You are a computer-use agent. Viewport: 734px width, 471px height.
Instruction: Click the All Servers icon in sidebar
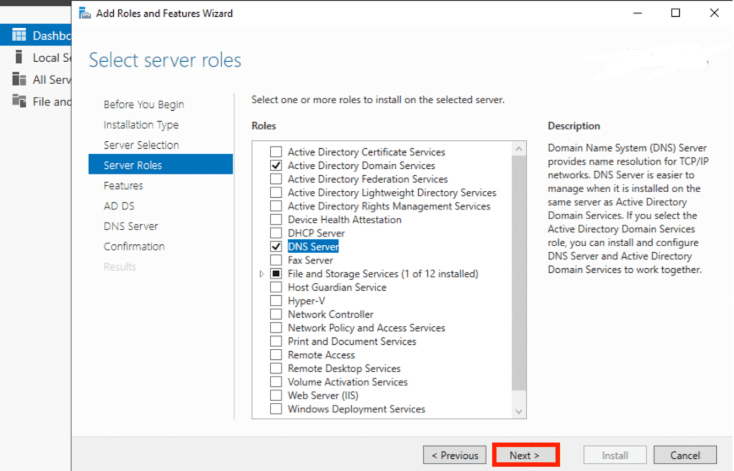point(19,79)
